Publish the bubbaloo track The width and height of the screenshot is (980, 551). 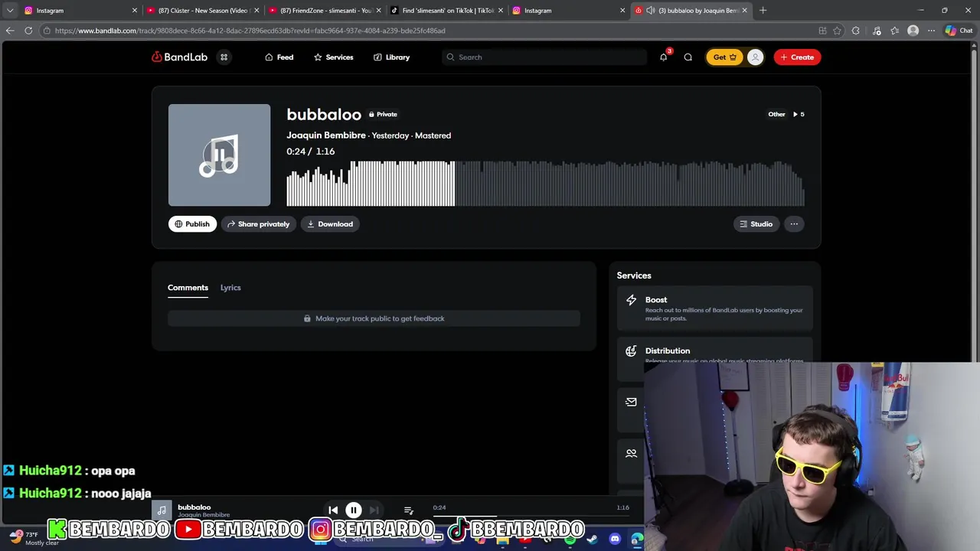192,224
